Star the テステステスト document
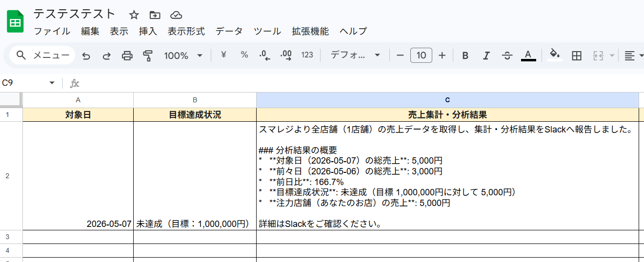 point(134,15)
